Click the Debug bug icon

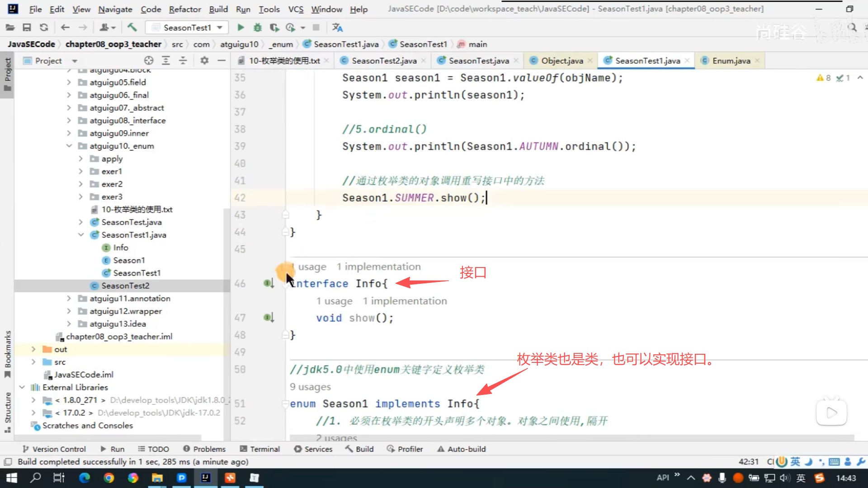[257, 28]
